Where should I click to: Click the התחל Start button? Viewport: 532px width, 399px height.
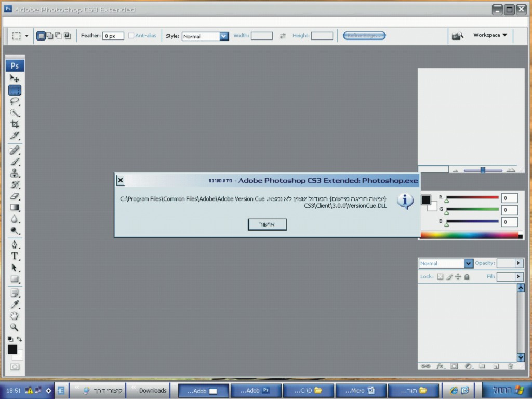(507, 390)
